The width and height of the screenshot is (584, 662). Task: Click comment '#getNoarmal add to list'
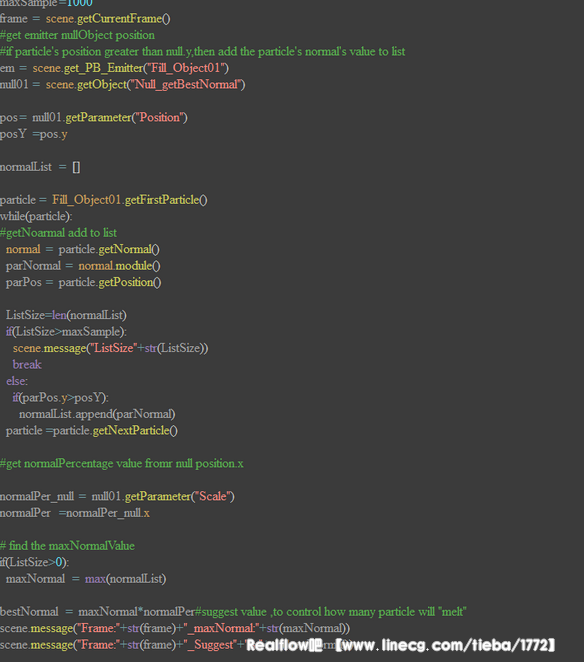click(58, 233)
